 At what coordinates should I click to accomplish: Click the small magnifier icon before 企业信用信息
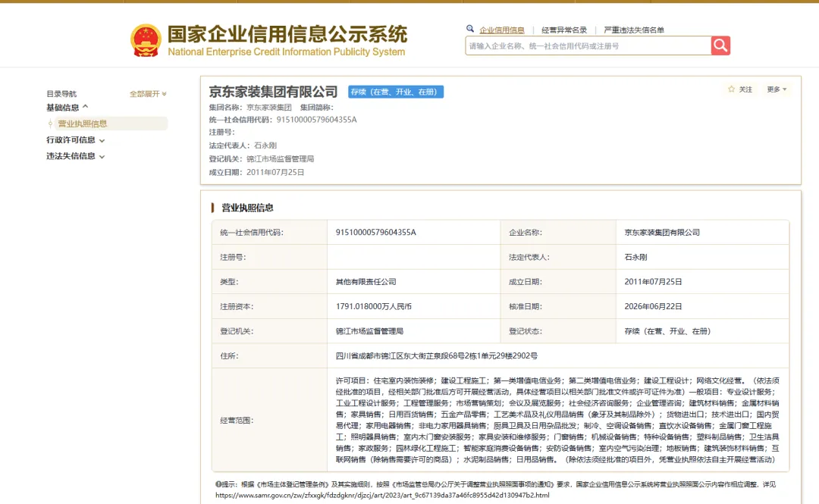(x=470, y=29)
